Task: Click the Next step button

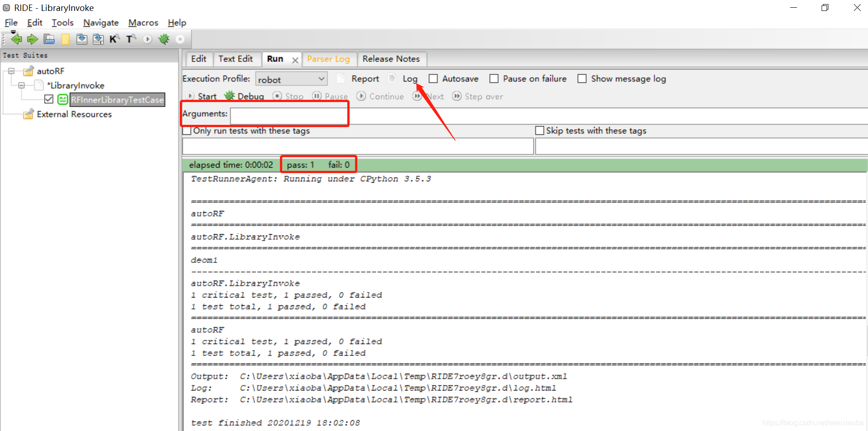Action: pos(428,96)
